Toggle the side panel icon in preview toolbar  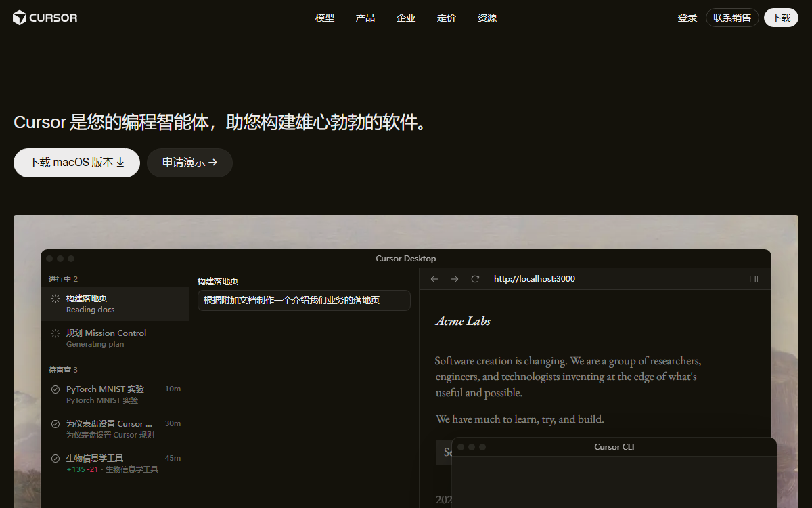click(x=754, y=279)
